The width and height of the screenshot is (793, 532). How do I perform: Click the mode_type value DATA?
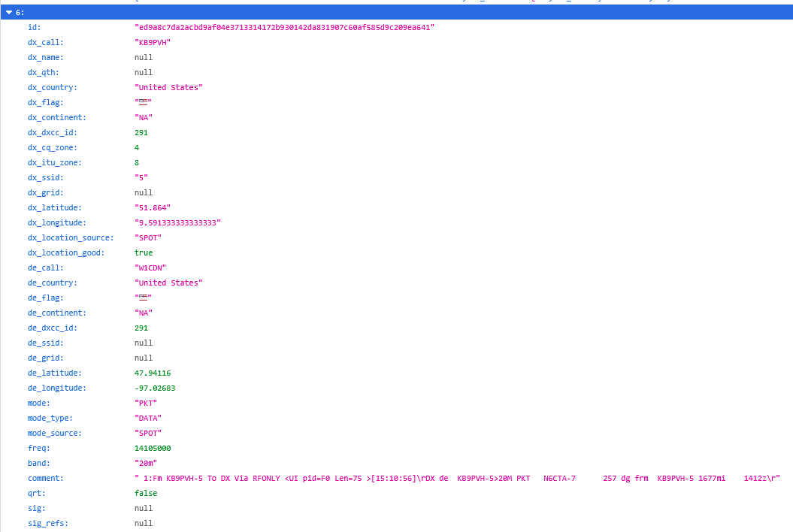tap(148, 419)
